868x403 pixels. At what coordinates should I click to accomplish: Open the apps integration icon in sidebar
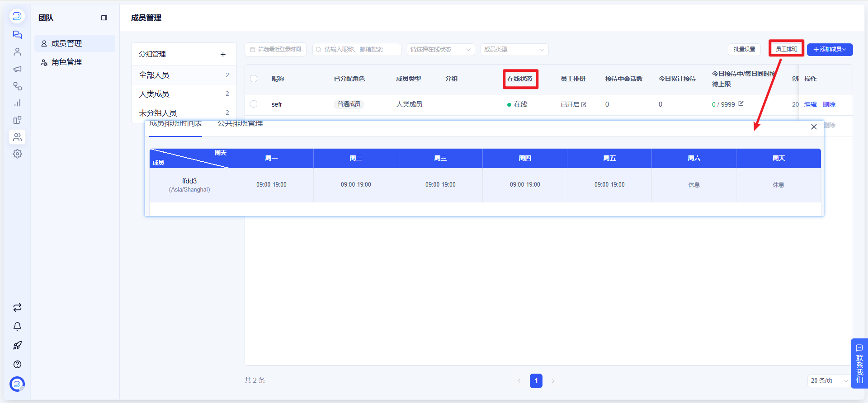17,120
